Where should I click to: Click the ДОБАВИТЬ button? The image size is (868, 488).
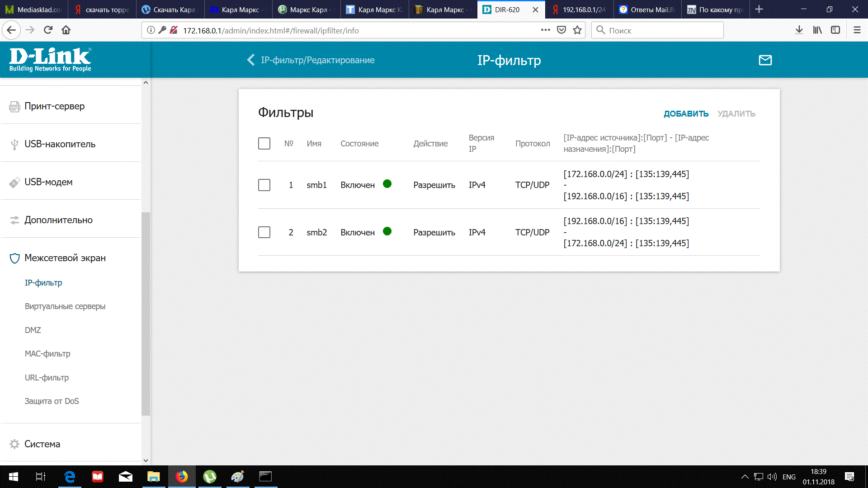click(x=686, y=114)
